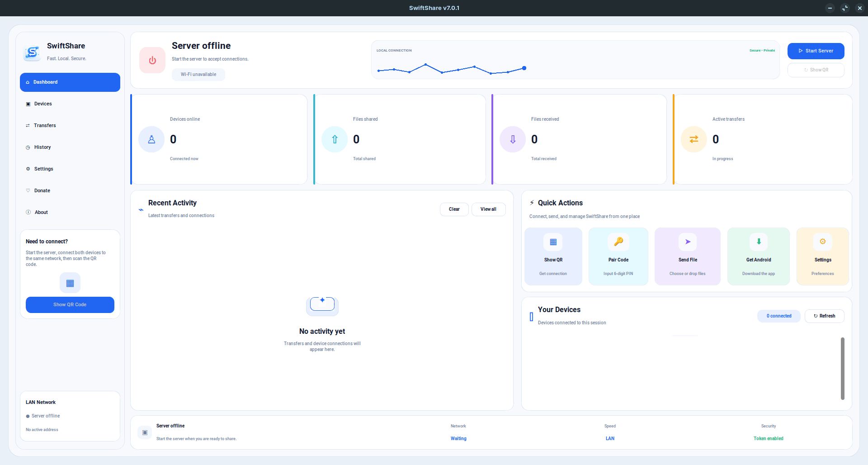
Task: Click the Devices online person icon
Action: point(151,139)
